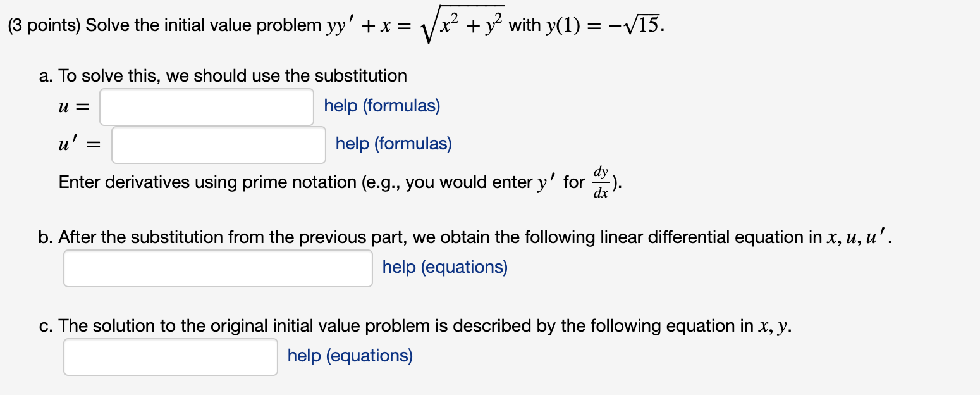The image size is (980, 395).
Task: Open help (formulas) next to the u' field
Action: [392, 144]
